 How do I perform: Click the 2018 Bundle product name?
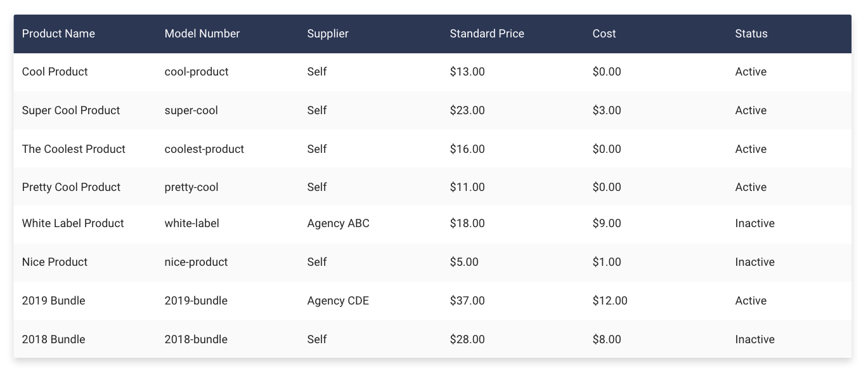click(x=53, y=339)
